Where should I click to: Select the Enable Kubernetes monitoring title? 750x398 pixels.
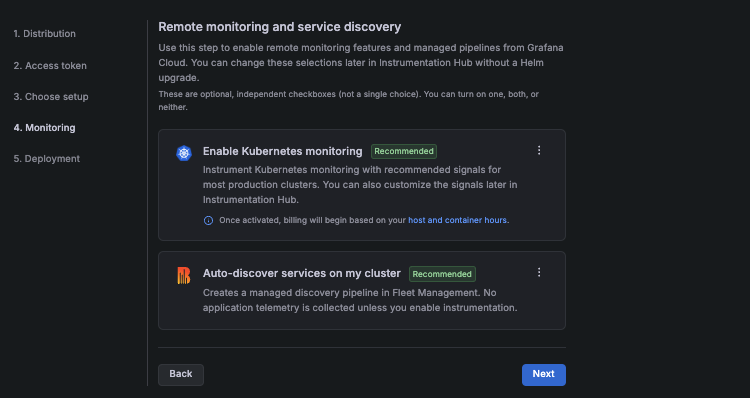pyautogui.click(x=283, y=151)
